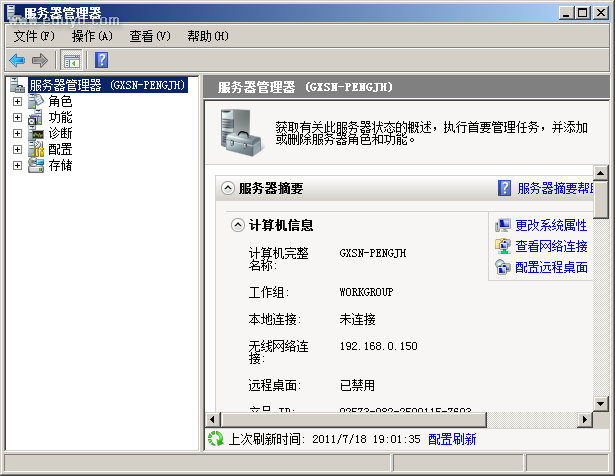Open the 文件(F) menu
Image resolution: width=615 pixels, height=476 pixels.
pos(34,36)
